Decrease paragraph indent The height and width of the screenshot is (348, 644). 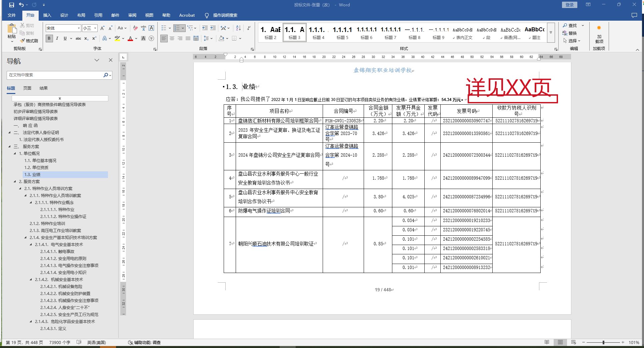[x=205, y=28]
